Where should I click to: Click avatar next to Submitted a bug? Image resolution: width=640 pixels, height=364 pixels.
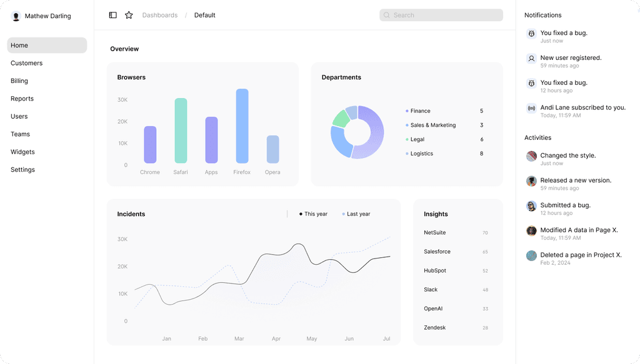tap(531, 206)
